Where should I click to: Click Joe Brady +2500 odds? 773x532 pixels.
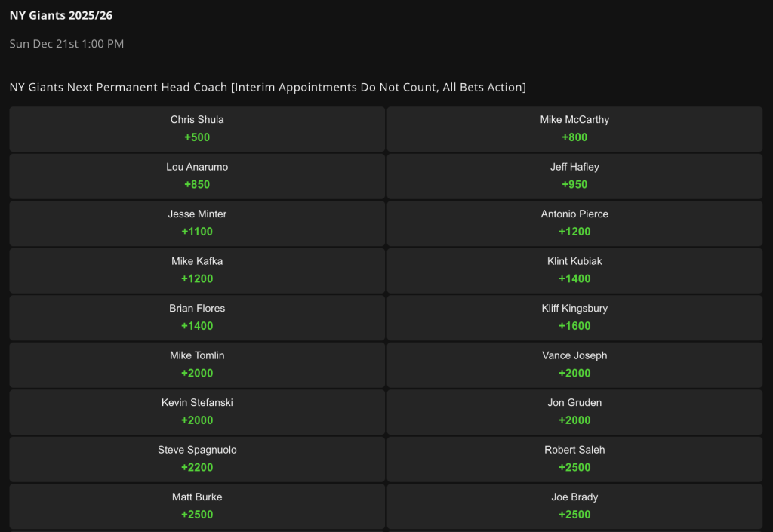tap(574, 506)
